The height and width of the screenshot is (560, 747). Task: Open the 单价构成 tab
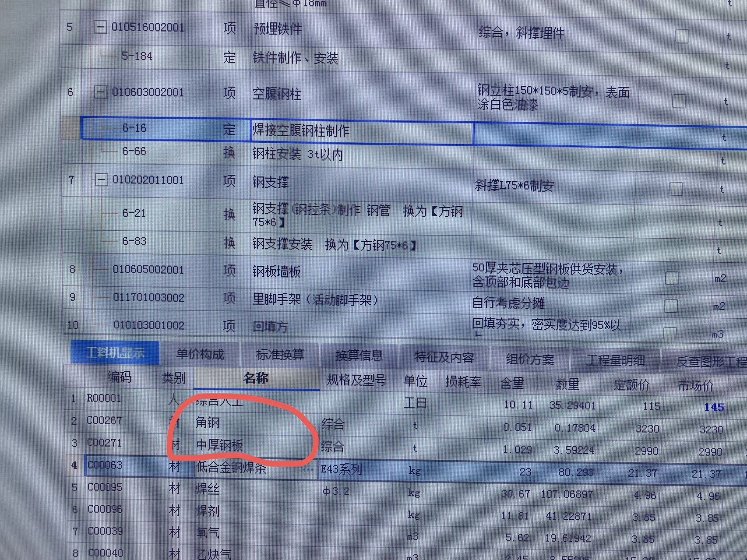200,354
